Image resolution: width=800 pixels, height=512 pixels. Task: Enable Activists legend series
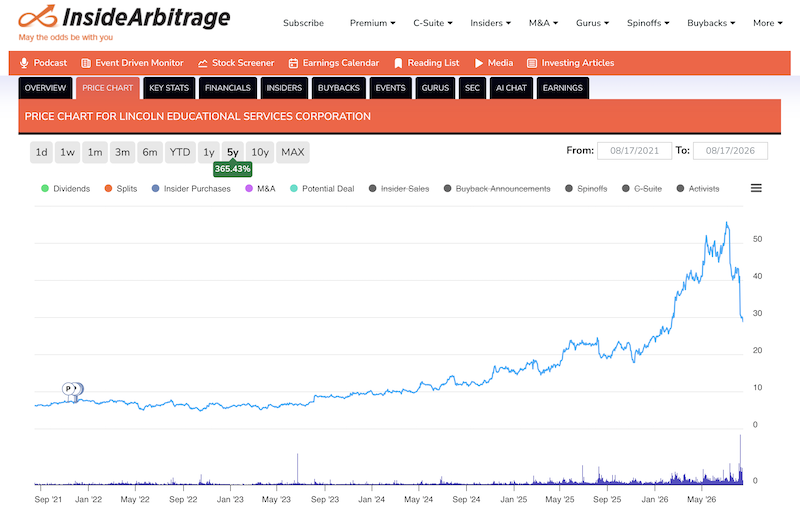[x=697, y=189]
